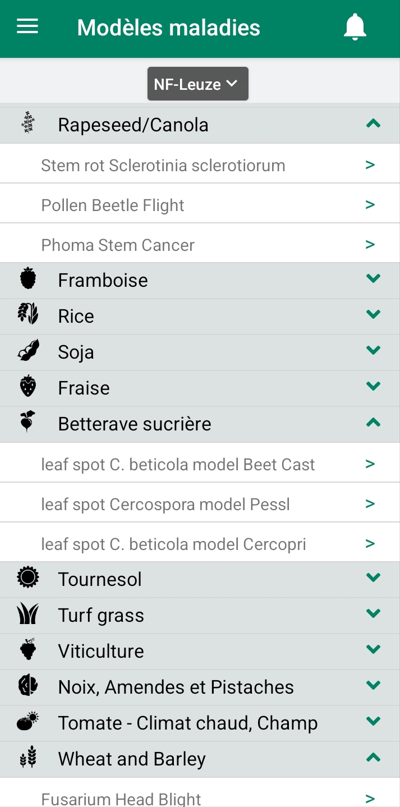Select Phoma Stem Cancer entry

[200, 245]
